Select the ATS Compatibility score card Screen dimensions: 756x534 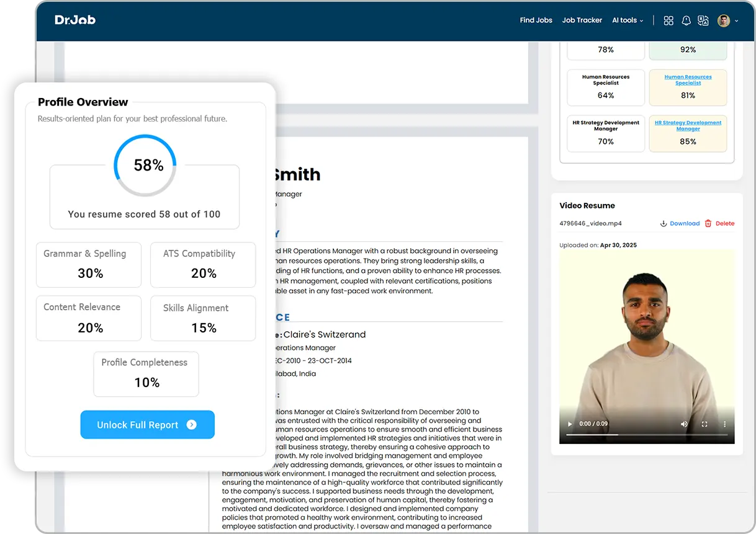[x=203, y=265]
